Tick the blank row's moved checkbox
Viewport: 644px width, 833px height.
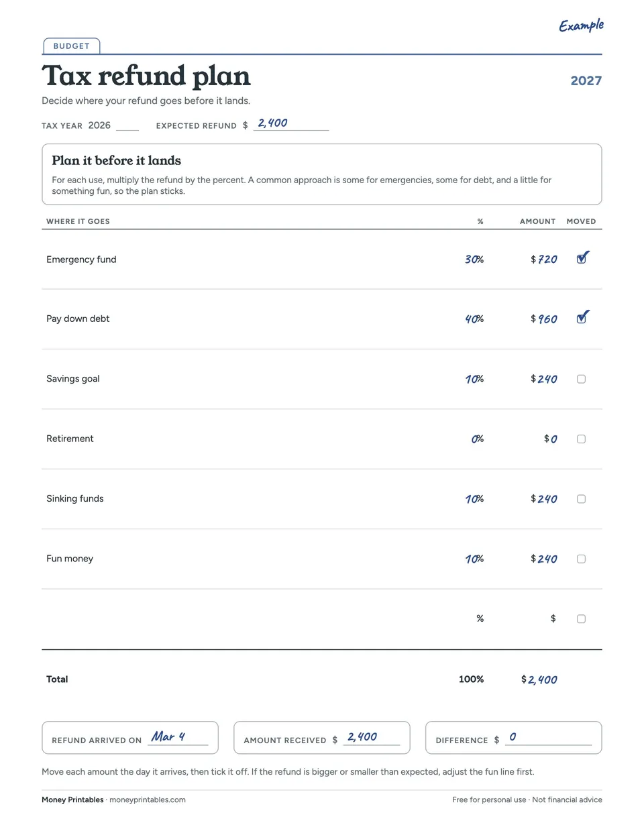pyautogui.click(x=581, y=619)
